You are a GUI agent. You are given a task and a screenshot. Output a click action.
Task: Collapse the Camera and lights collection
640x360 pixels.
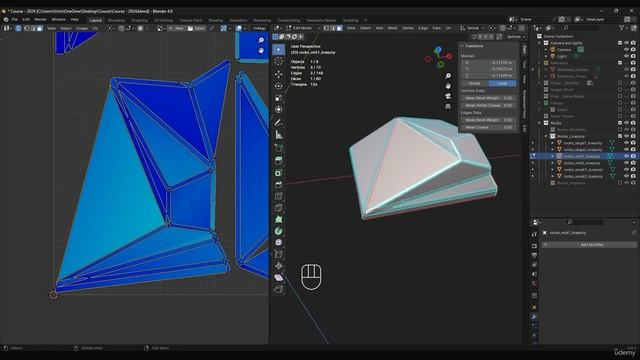pyautogui.click(x=539, y=43)
